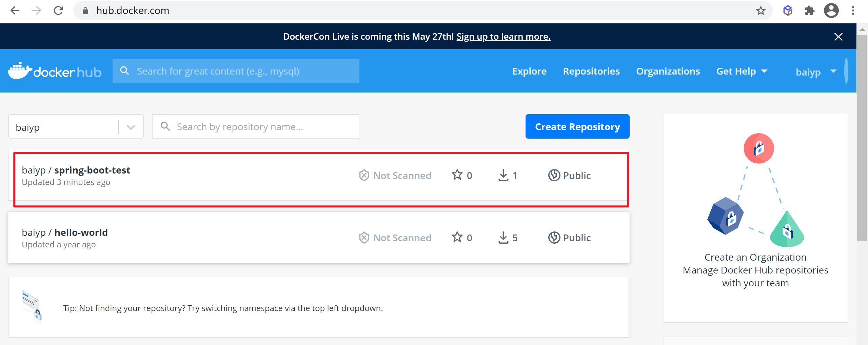This screenshot has width=868, height=345.
Task: Open the Chrome three-dot menu
Action: coord(853,11)
